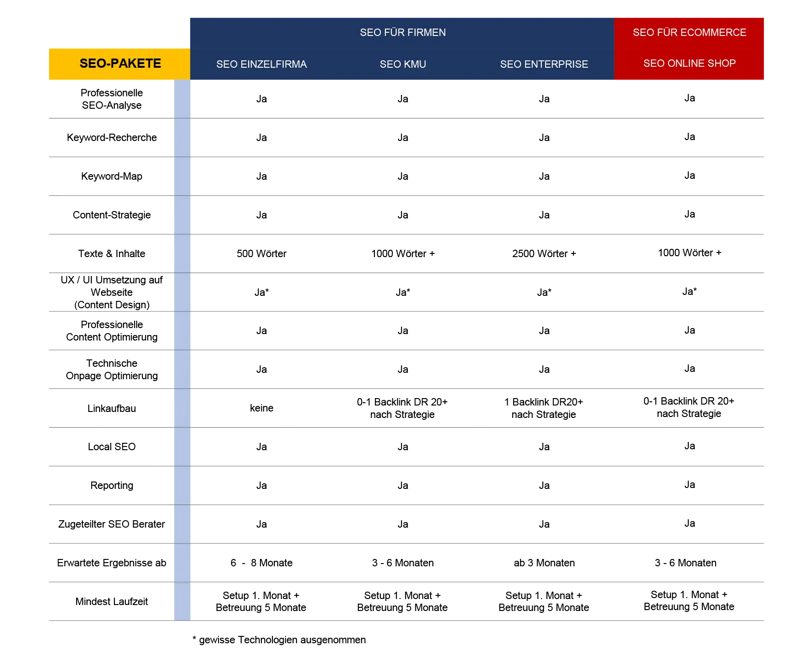This screenshot has height=664, width=812.
Task: Click Ja for Local SEO under Online Shop
Action: click(689, 446)
